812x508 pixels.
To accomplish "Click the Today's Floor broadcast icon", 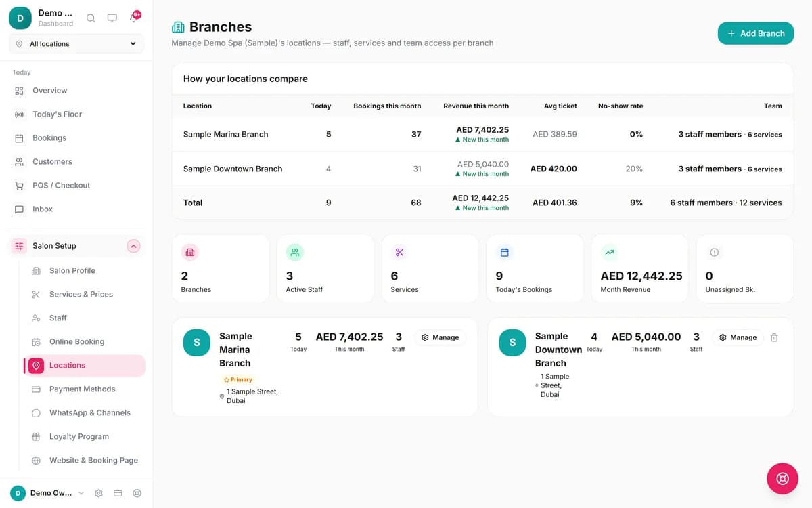I will click(19, 114).
